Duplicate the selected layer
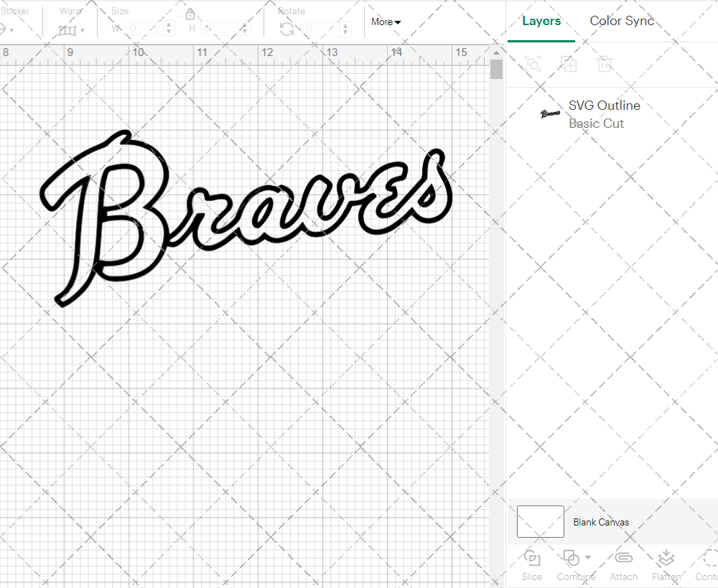The image size is (718, 588). pos(569,64)
